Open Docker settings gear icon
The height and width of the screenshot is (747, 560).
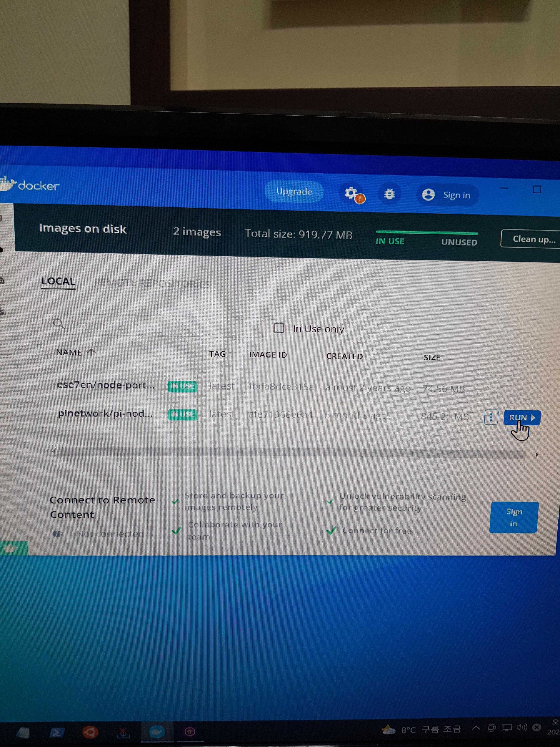351,193
